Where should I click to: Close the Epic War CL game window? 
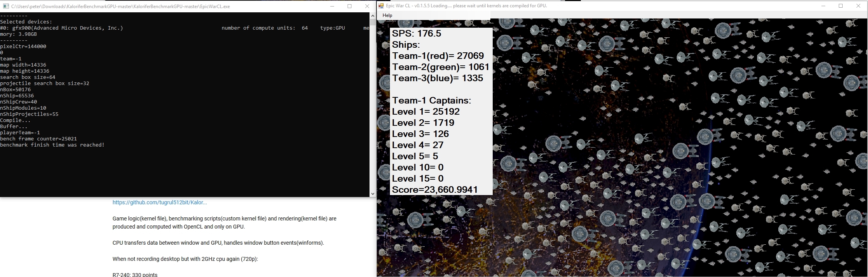[858, 6]
